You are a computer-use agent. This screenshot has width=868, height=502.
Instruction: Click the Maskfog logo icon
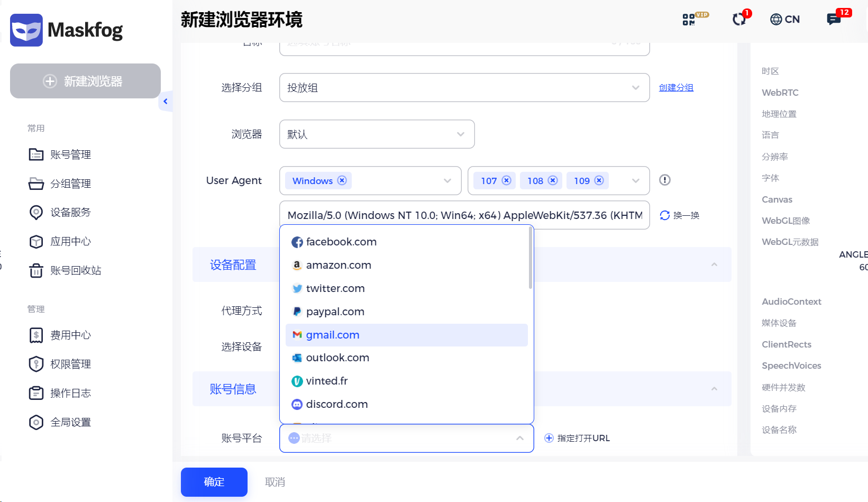pyautogui.click(x=26, y=30)
